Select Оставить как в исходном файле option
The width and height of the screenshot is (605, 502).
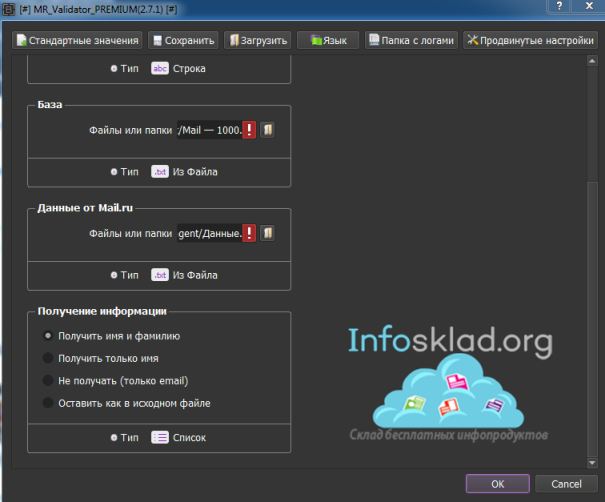48,403
